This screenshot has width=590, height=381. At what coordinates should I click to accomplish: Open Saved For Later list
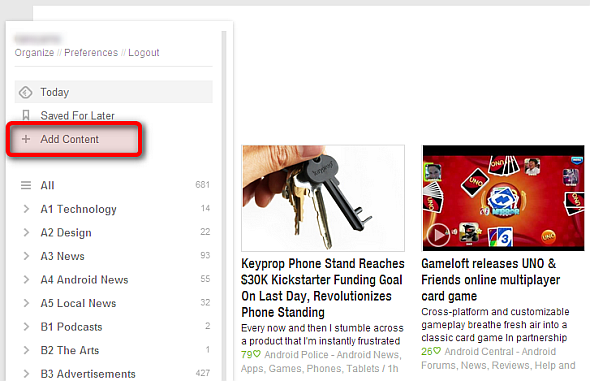77,115
